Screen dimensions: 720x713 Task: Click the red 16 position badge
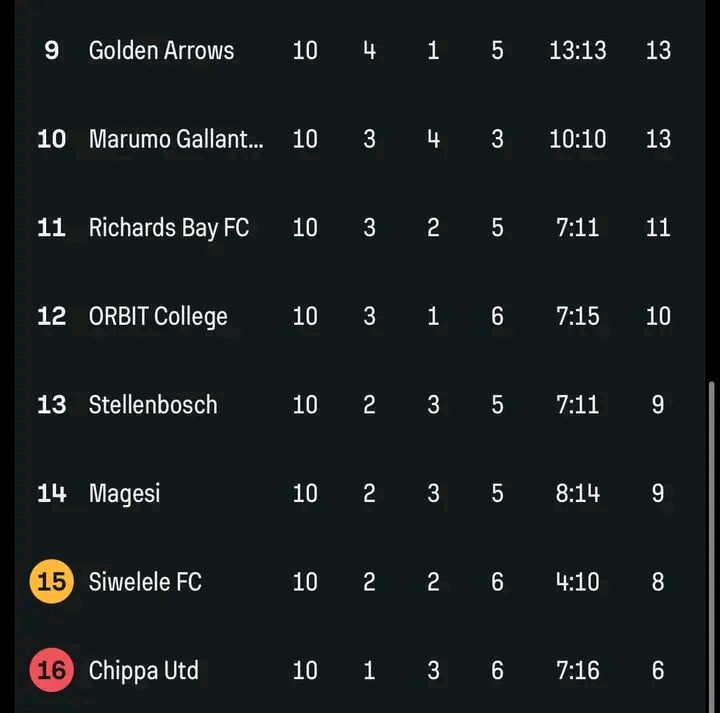(x=51, y=669)
